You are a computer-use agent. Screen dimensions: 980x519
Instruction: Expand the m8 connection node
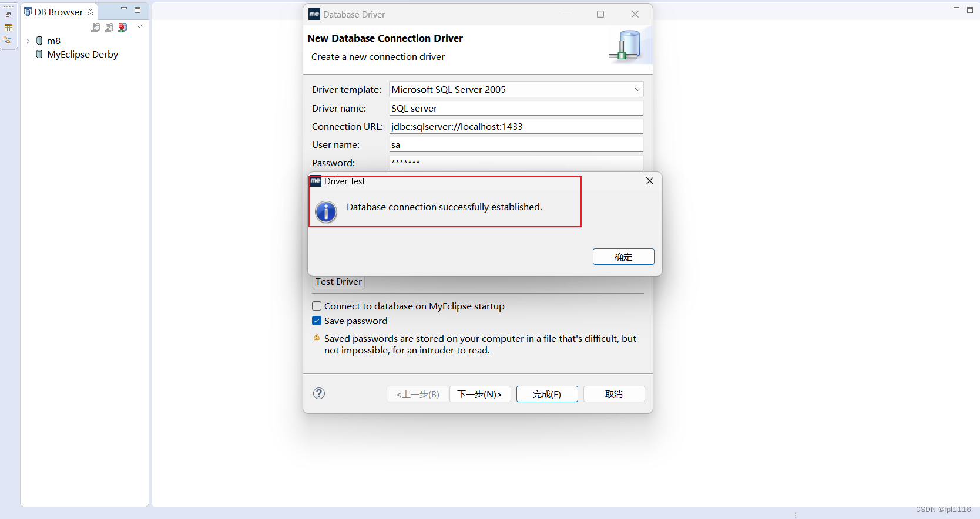pos(28,41)
